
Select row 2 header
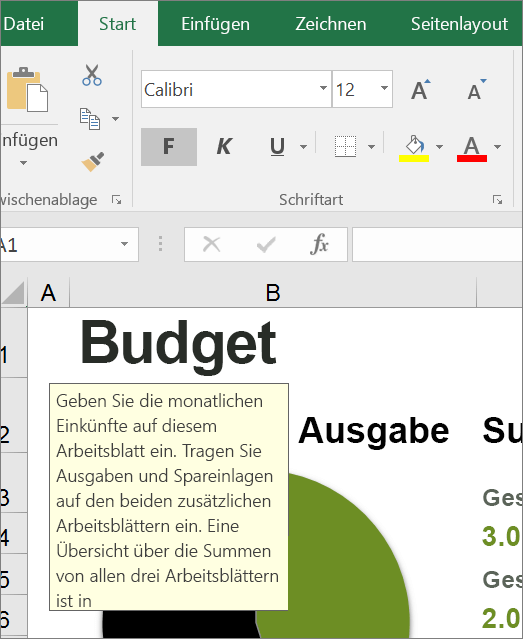pos(13,415)
